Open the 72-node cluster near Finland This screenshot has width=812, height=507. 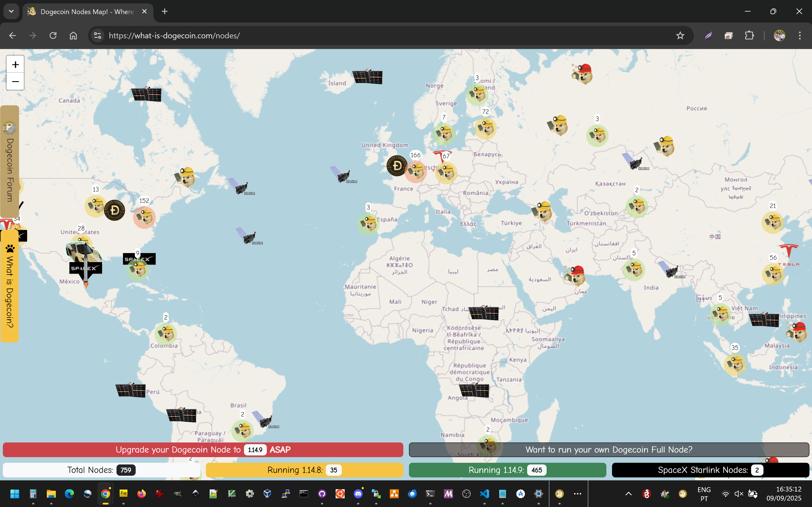pos(485,128)
